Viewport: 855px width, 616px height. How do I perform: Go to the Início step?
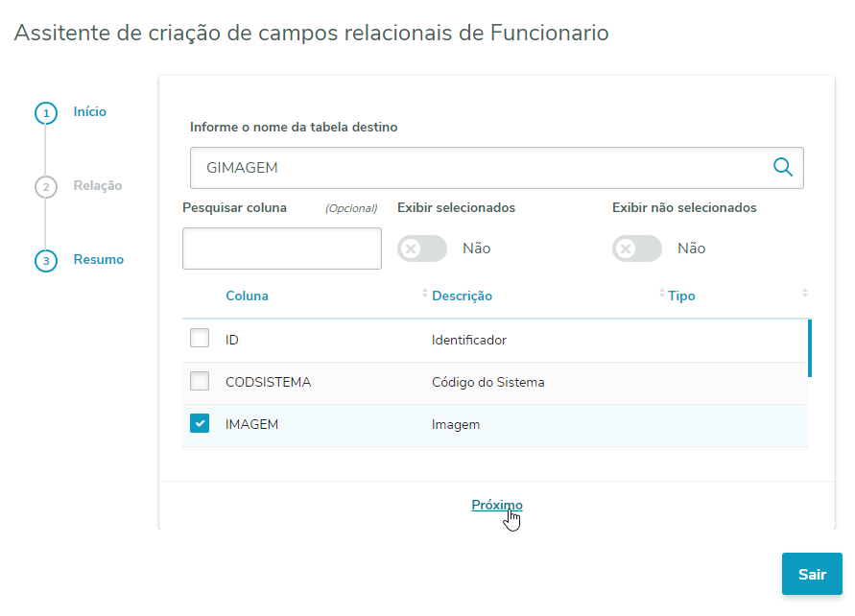tap(90, 112)
